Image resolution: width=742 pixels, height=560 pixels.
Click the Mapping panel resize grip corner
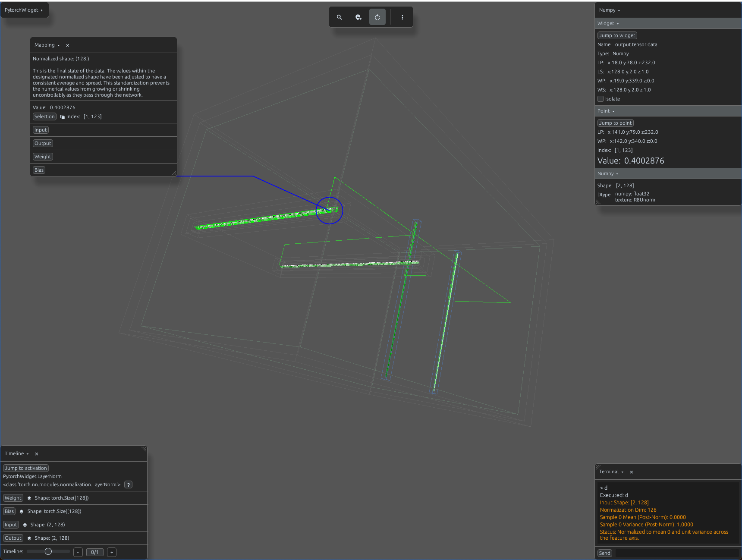click(174, 173)
